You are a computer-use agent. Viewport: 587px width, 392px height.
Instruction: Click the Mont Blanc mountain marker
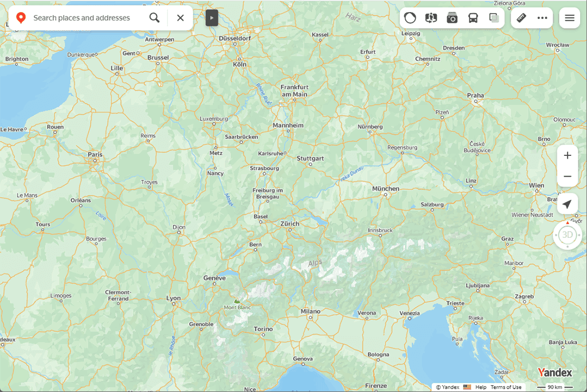coord(237,301)
